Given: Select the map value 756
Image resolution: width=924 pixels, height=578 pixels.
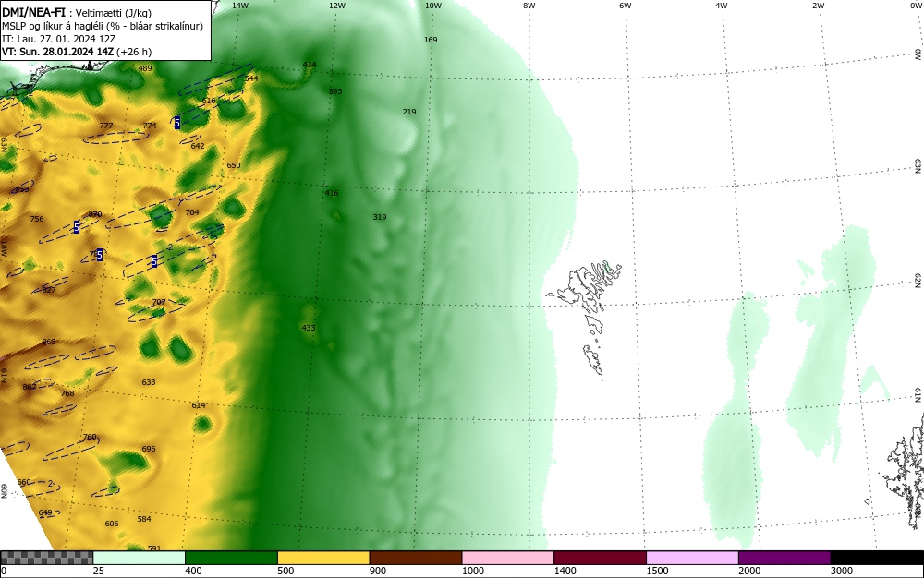Looking at the screenshot, I should point(37,219).
